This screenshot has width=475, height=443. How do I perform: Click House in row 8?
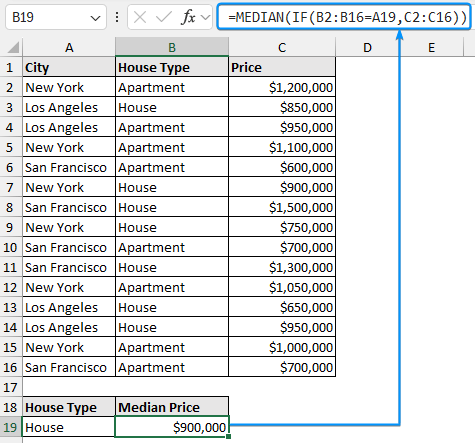pyautogui.click(x=172, y=207)
